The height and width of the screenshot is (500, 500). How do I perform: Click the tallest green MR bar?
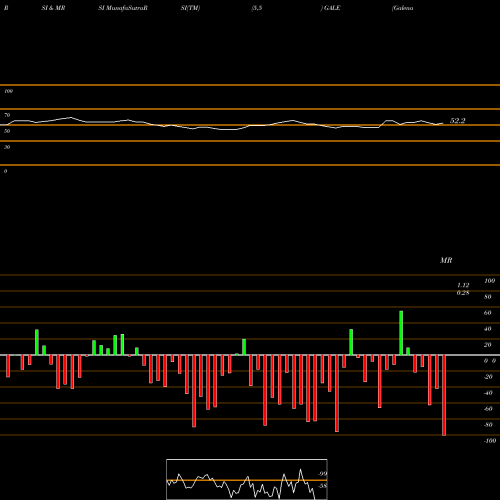click(401, 333)
